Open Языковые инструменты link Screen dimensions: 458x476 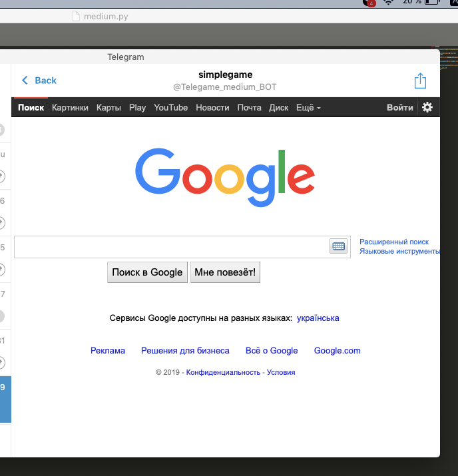pos(399,252)
